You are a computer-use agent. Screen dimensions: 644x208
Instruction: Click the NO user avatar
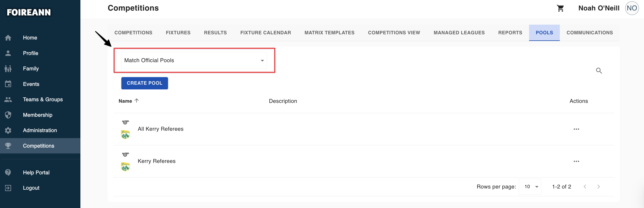632,8
